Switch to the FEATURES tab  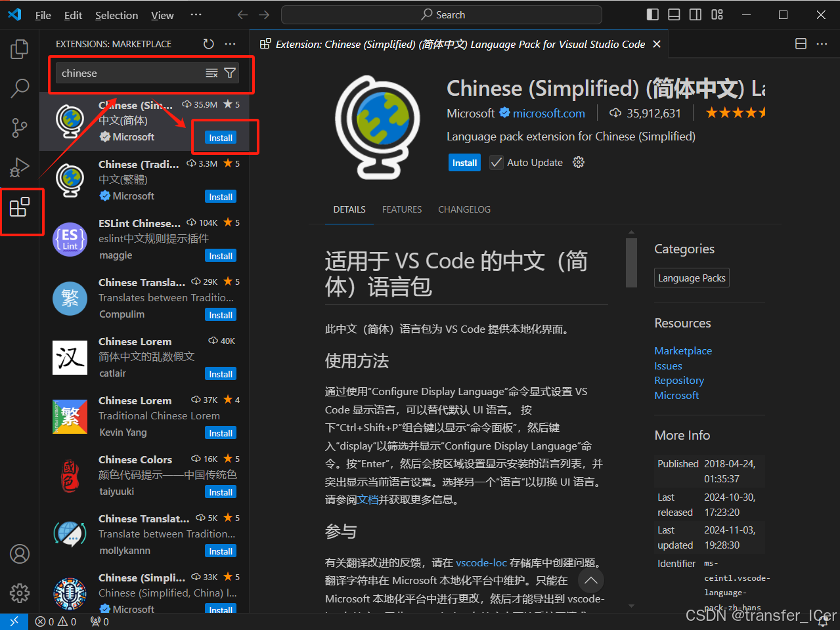(401, 209)
